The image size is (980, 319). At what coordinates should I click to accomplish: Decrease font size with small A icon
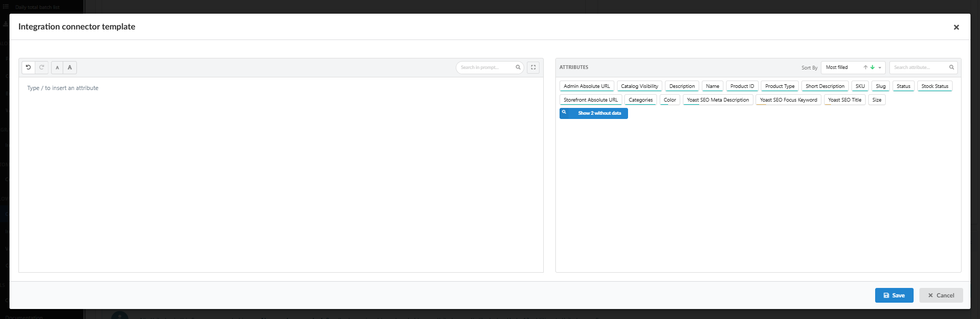coord(57,67)
